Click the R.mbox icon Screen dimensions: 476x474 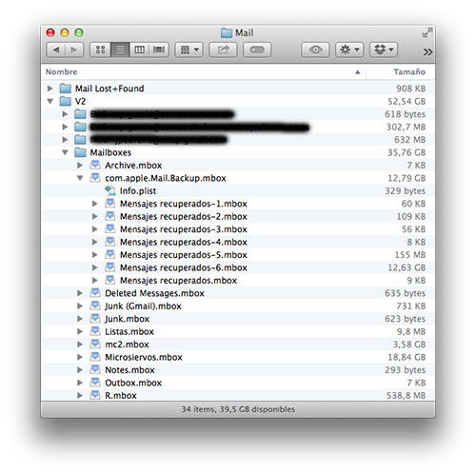95,395
